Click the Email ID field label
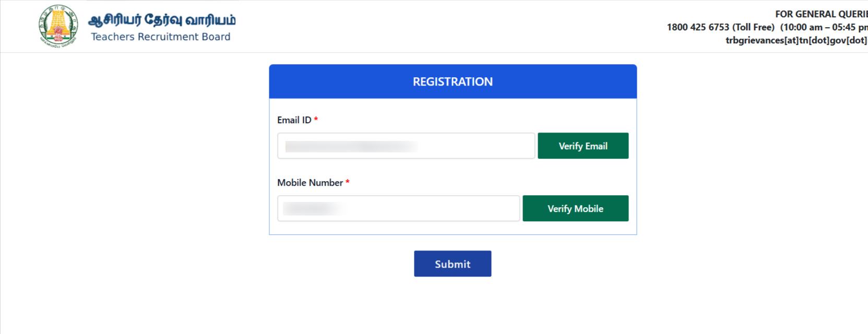868x334 pixels. [294, 120]
